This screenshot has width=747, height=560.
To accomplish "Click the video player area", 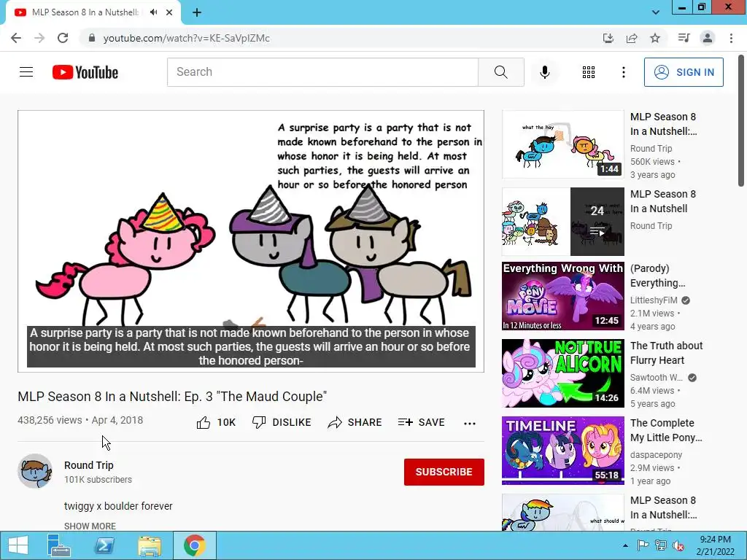I will (x=251, y=241).
